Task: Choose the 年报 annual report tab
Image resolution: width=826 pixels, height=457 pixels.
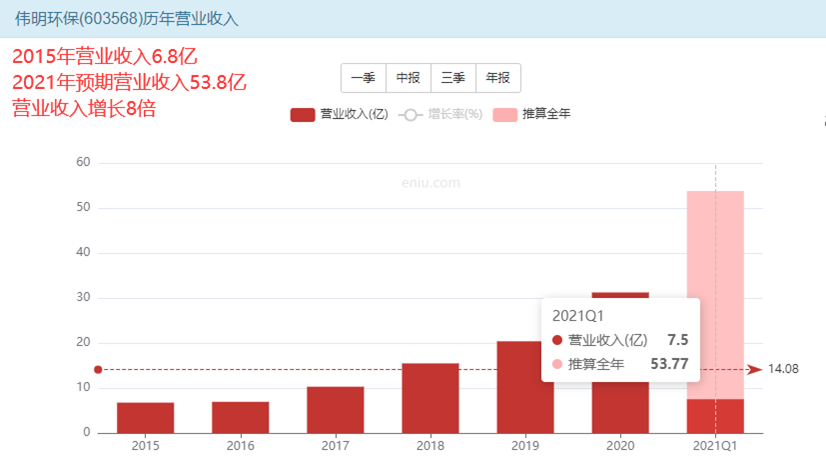Action: coord(498,78)
